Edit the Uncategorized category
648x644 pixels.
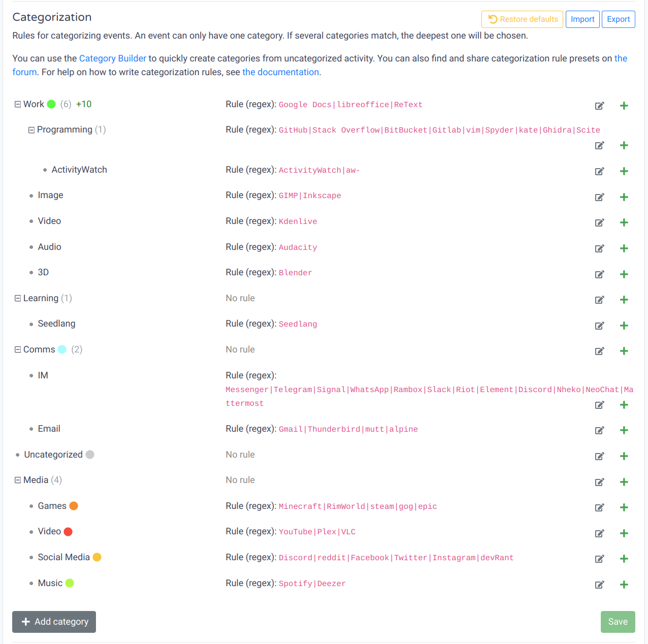coord(599,456)
